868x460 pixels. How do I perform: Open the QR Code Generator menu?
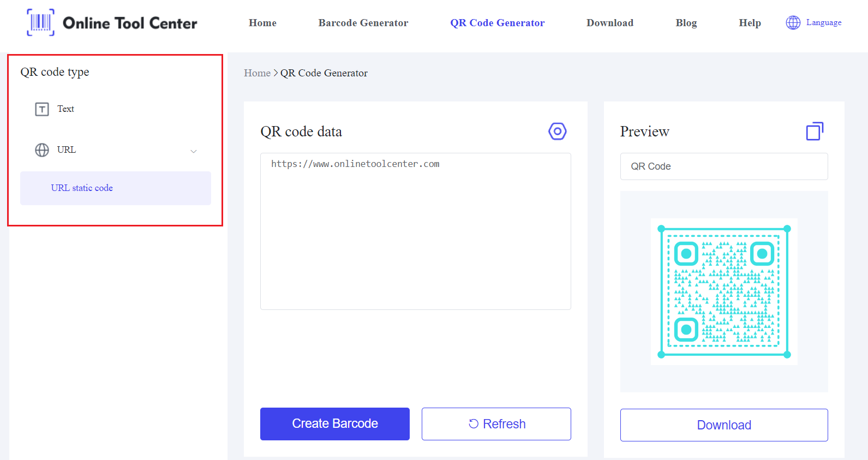point(497,23)
